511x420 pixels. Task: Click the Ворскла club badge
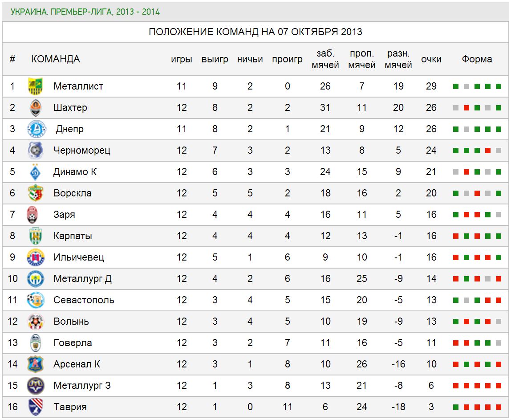pos(36,193)
